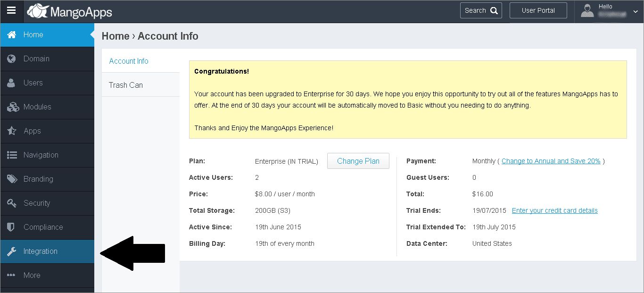Click the Integration wrench icon
This screenshot has height=293, width=644.
(12, 251)
